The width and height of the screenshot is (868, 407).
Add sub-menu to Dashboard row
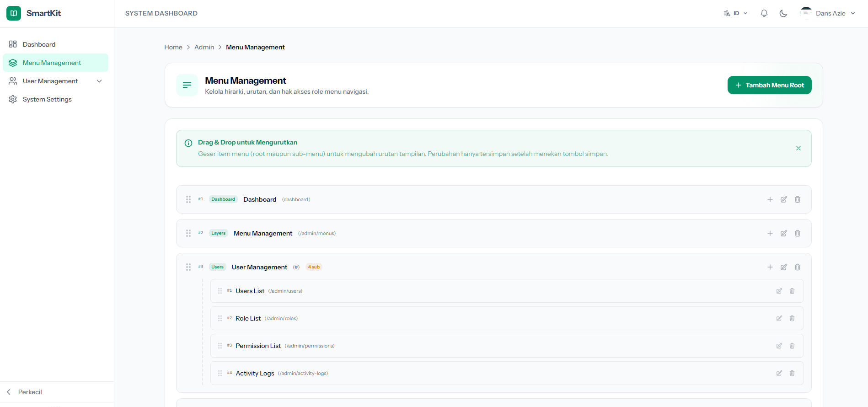(x=770, y=199)
